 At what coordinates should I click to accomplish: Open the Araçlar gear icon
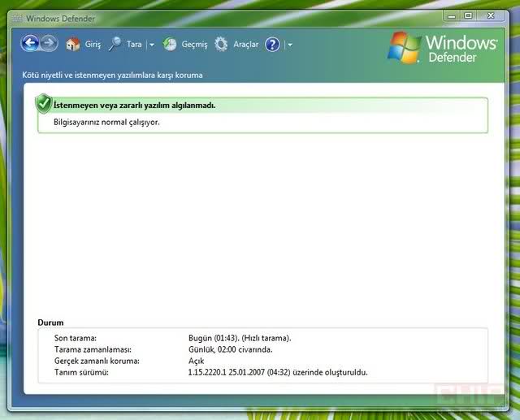(221, 44)
